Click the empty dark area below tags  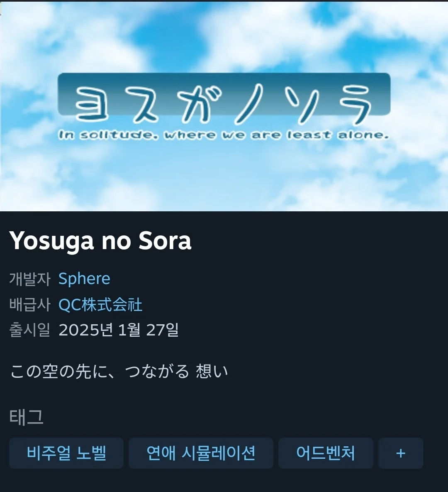click(x=224, y=481)
